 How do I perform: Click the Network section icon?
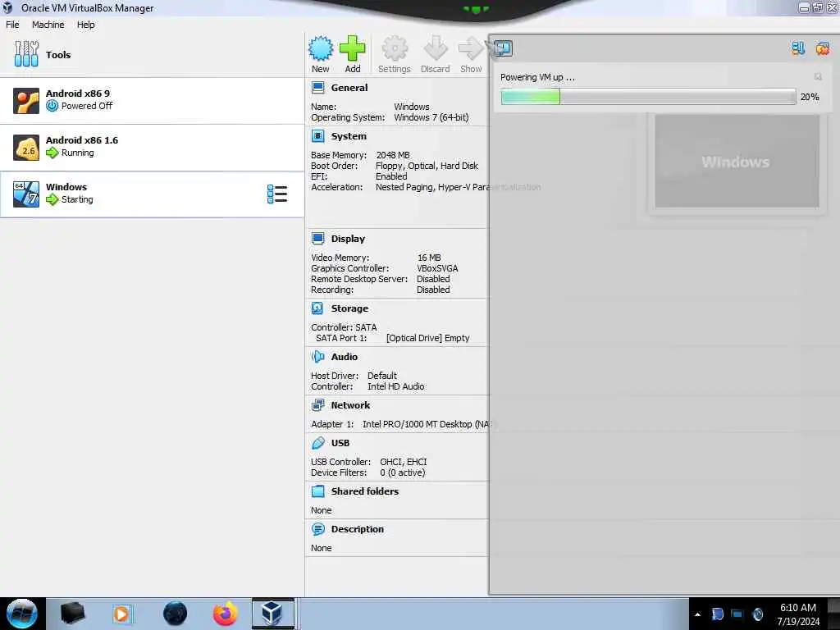point(317,405)
